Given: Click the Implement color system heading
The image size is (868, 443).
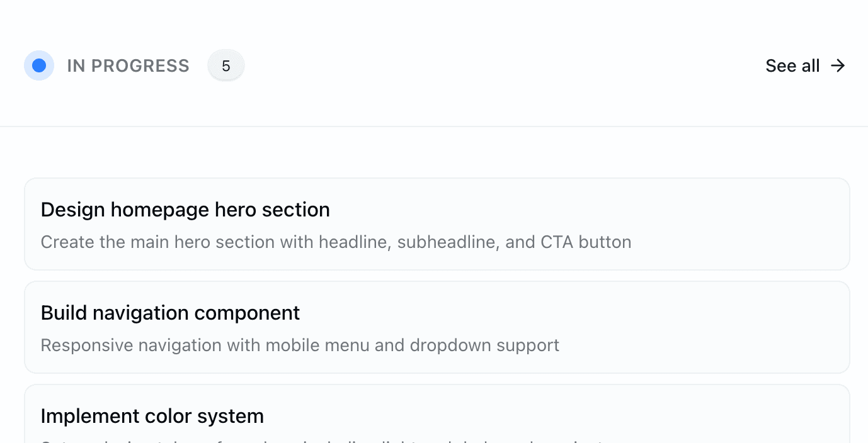Looking at the screenshot, I should 152,416.
